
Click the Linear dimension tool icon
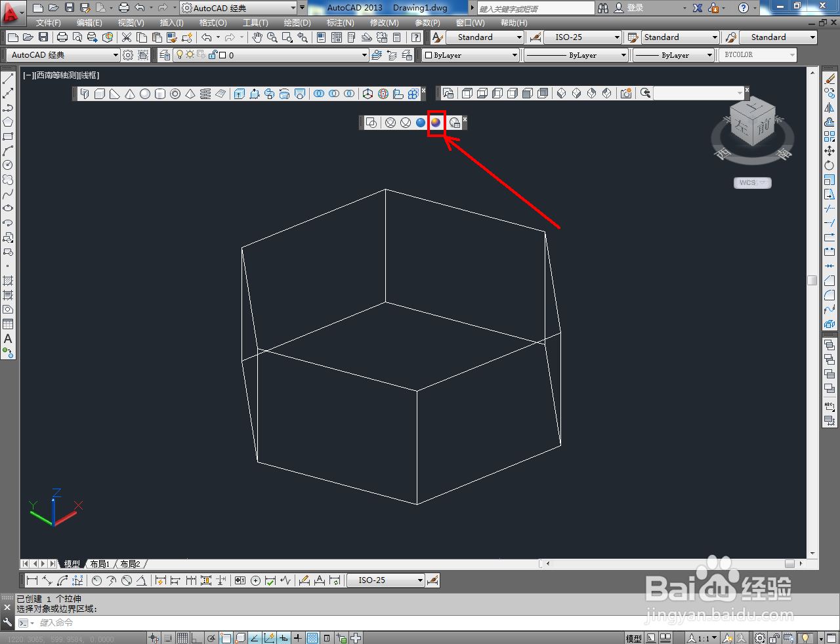(x=31, y=580)
